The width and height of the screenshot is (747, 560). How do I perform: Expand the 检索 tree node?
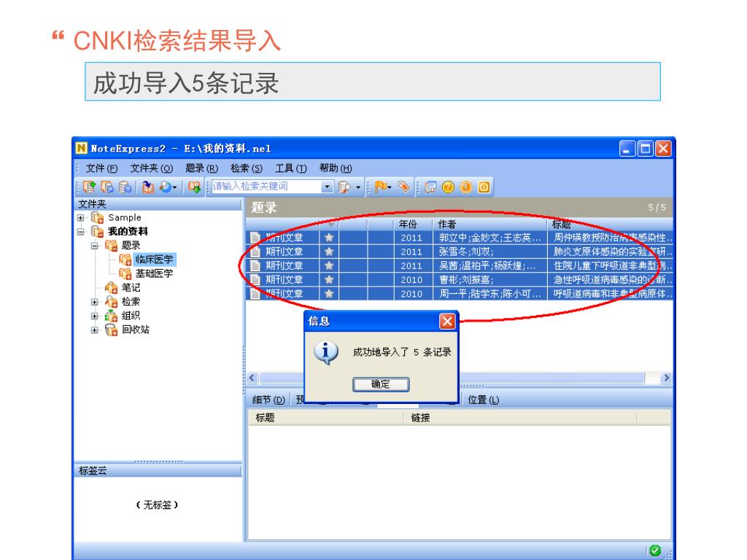(94, 302)
